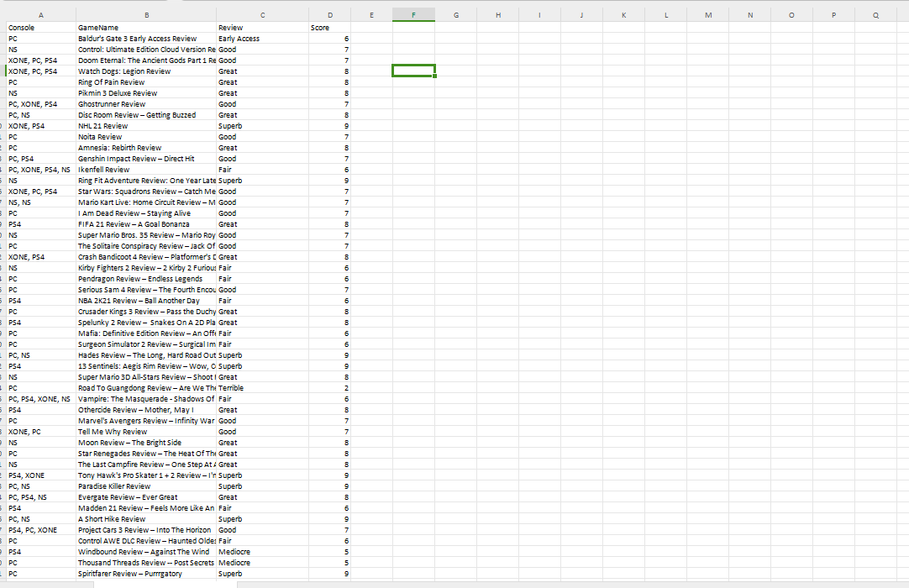Click the Console header cell
909x588 pixels.
coord(41,28)
